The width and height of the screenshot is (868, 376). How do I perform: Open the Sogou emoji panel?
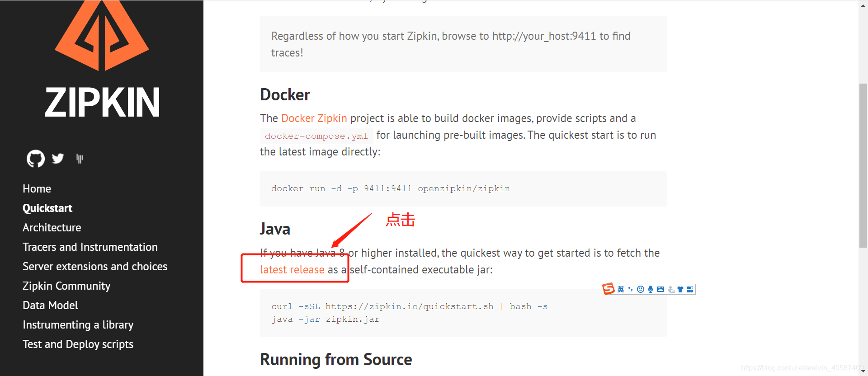tap(641, 289)
